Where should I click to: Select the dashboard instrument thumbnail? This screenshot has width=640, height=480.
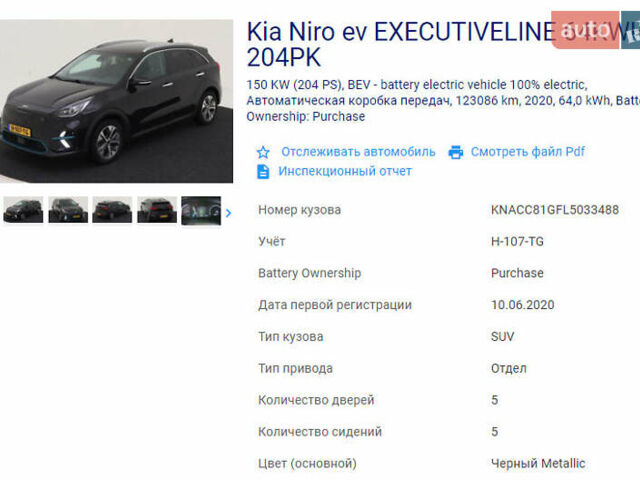coord(201,211)
